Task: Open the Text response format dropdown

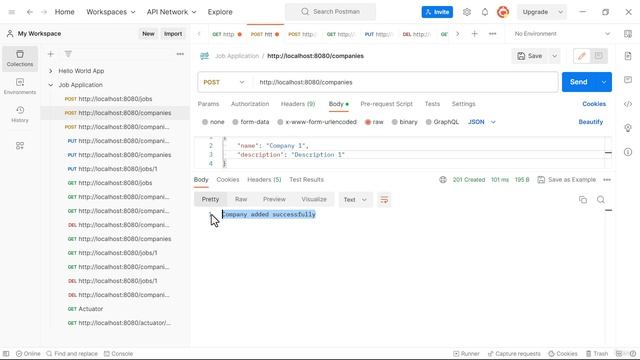Action: pos(355,200)
